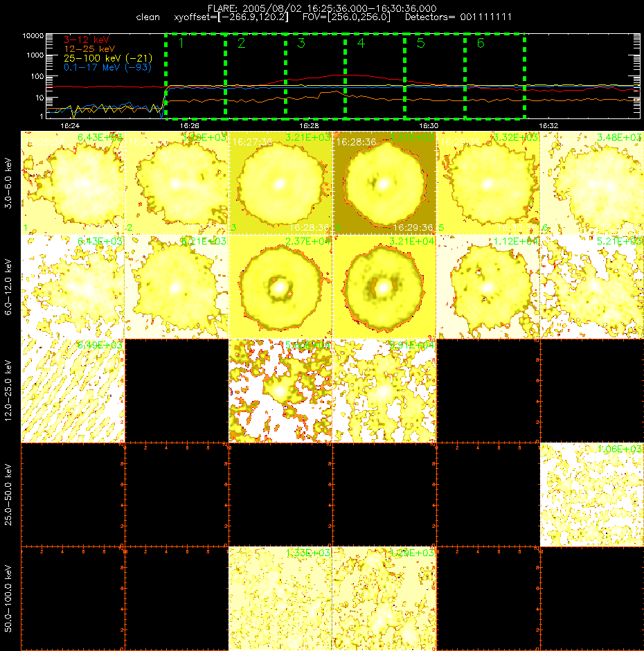Screen dimensions: 644x651
Task: Click the '16:24' time axis label
Action: [69, 125]
